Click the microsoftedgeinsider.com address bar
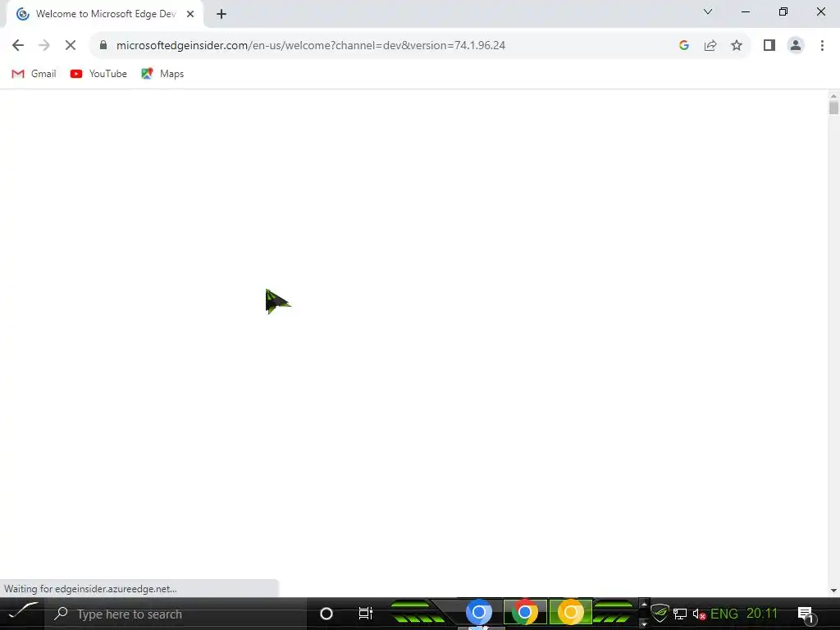This screenshot has width=840, height=630. tap(311, 46)
